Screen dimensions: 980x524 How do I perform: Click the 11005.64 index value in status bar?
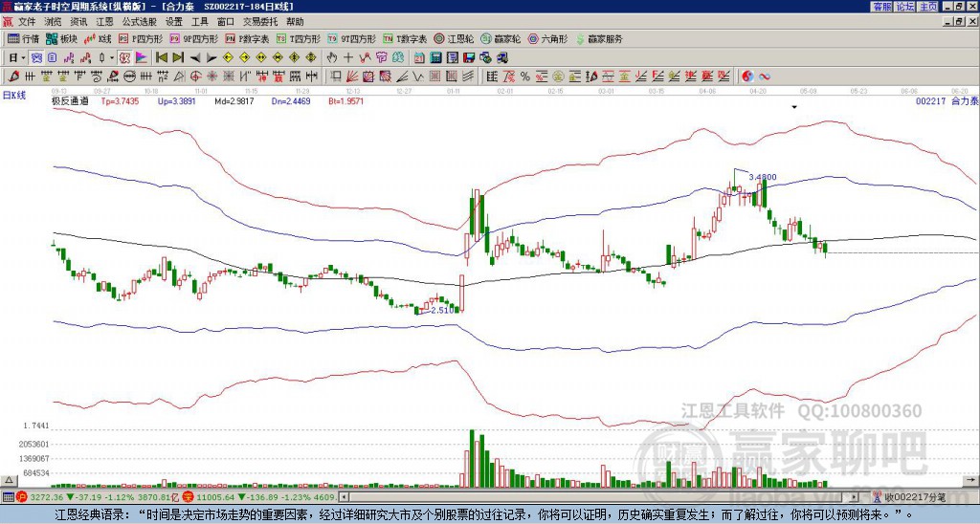(214, 497)
